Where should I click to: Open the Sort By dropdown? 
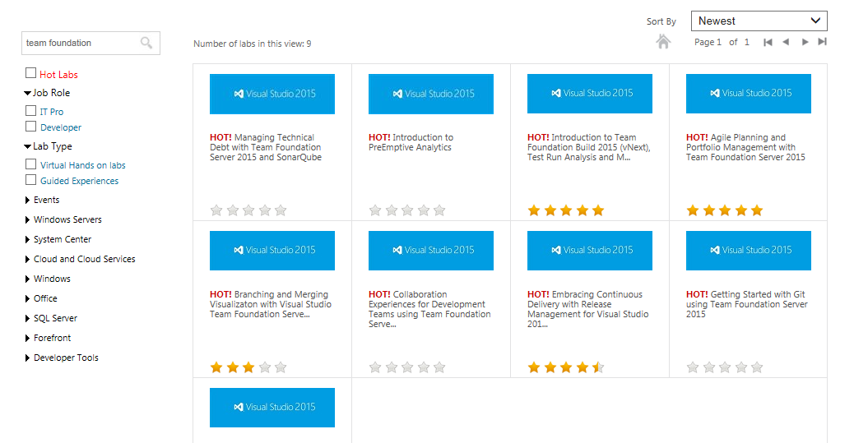click(759, 21)
